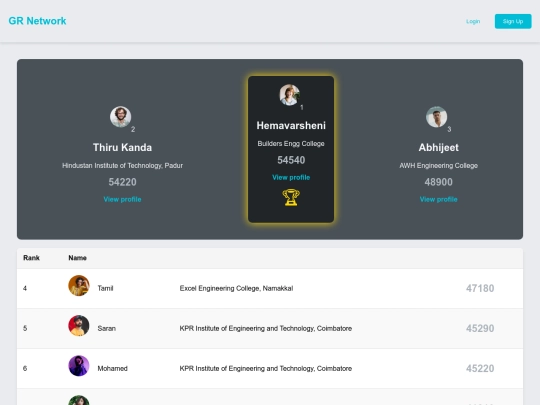Click score 45290
Image resolution: width=540 pixels, height=405 pixels.
tap(480, 328)
